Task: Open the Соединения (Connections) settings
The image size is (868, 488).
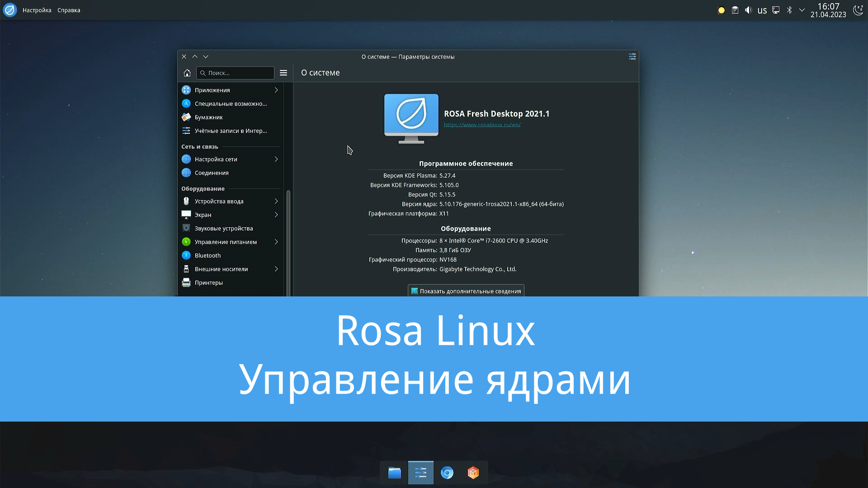Action: [212, 173]
